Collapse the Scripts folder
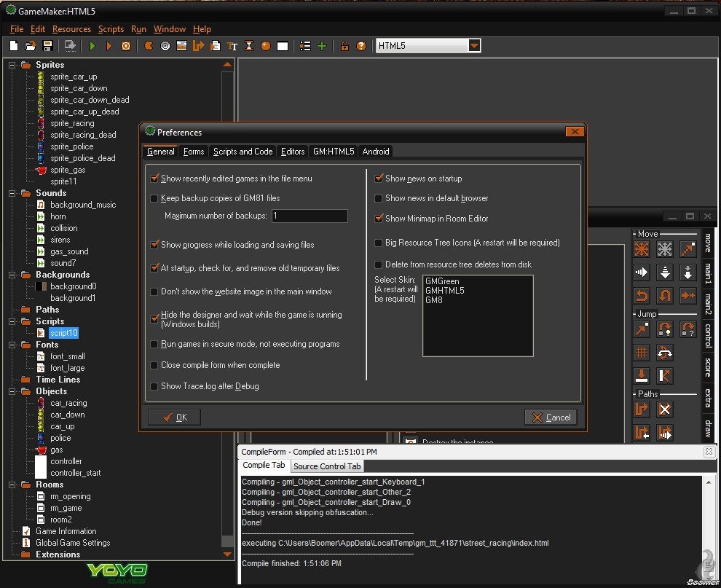 click(x=12, y=321)
